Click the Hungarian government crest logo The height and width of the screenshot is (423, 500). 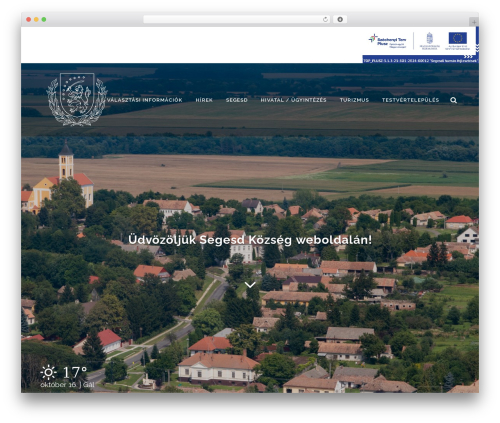pos(430,41)
